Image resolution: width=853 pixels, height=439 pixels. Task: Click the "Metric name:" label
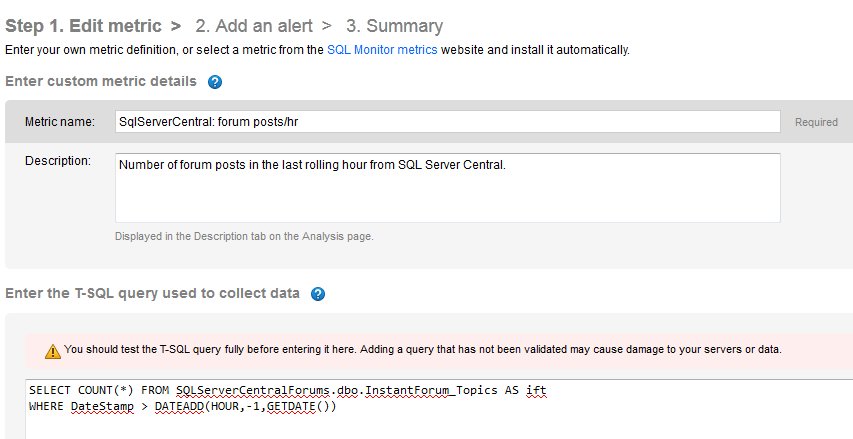(x=60, y=122)
